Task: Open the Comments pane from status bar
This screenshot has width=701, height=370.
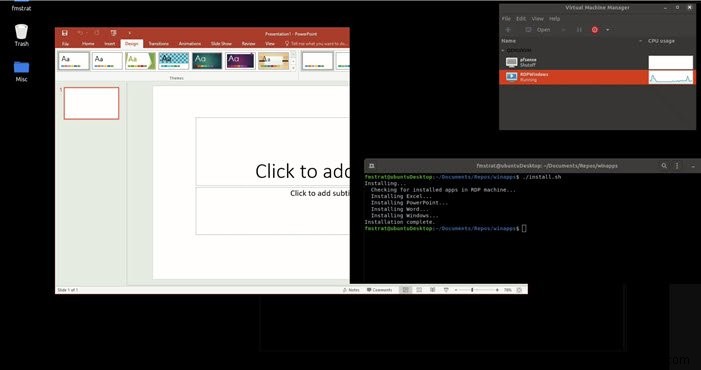Action: 380,290
